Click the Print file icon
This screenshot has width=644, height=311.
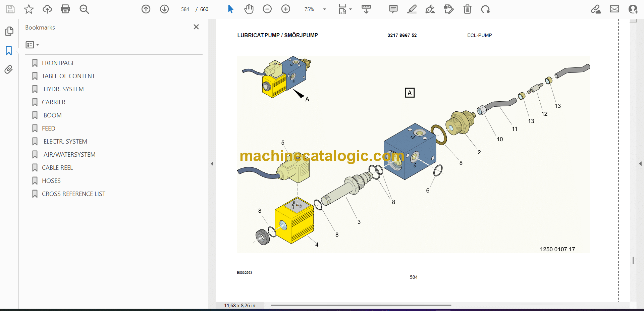pyautogui.click(x=65, y=9)
